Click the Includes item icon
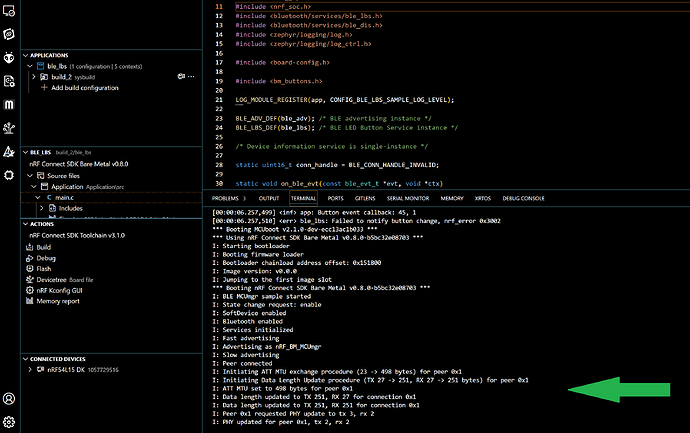The height and width of the screenshot is (433, 690). pyautogui.click(x=52, y=208)
